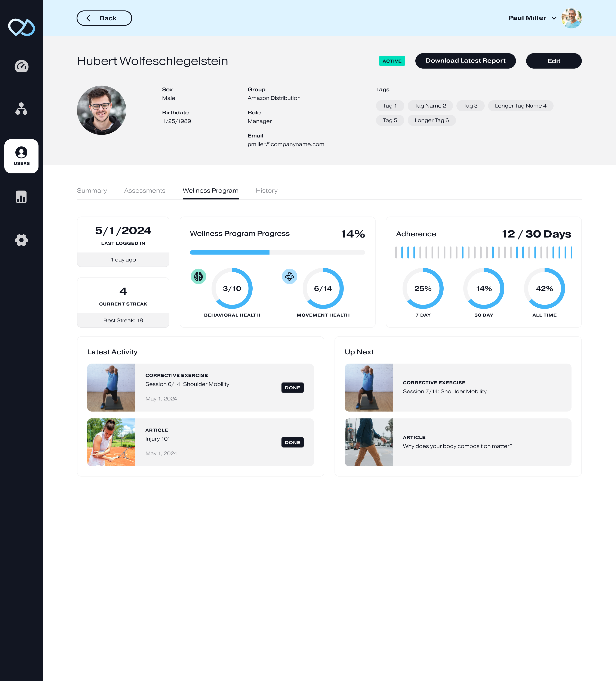Image resolution: width=616 pixels, height=681 pixels.
Task: Click the Edit button
Action: [554, 61]
